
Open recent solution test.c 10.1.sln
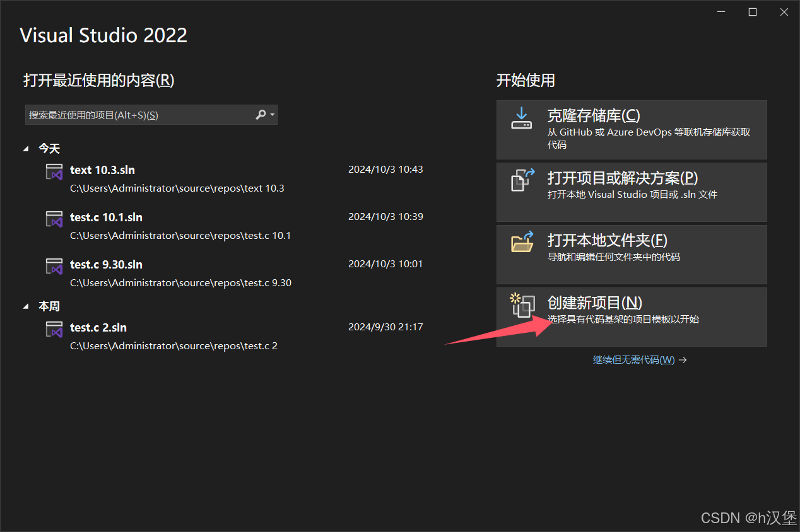106,217
